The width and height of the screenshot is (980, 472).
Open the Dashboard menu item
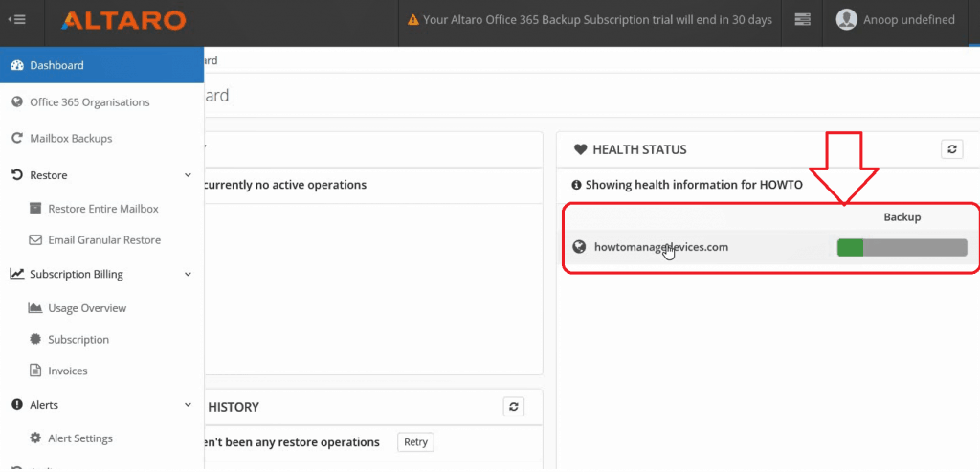coord(101,65)
